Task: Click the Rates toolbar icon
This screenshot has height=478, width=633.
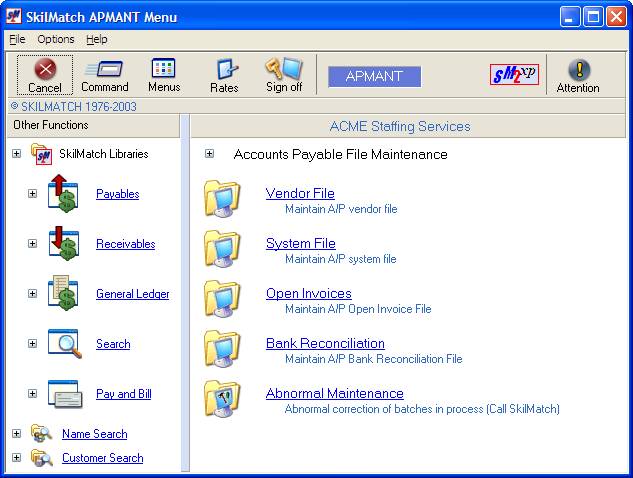Action: [227, 69]
